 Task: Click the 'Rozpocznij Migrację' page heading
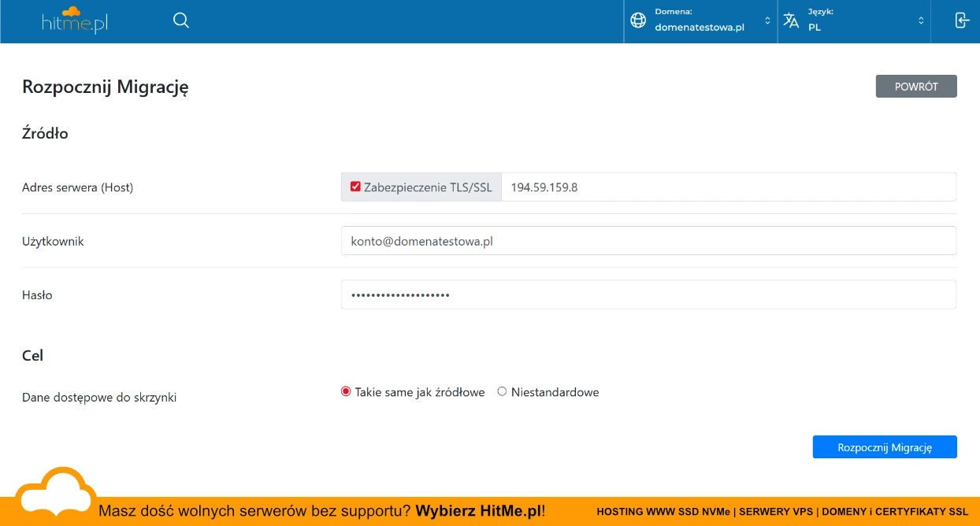(x=106, y=87)
